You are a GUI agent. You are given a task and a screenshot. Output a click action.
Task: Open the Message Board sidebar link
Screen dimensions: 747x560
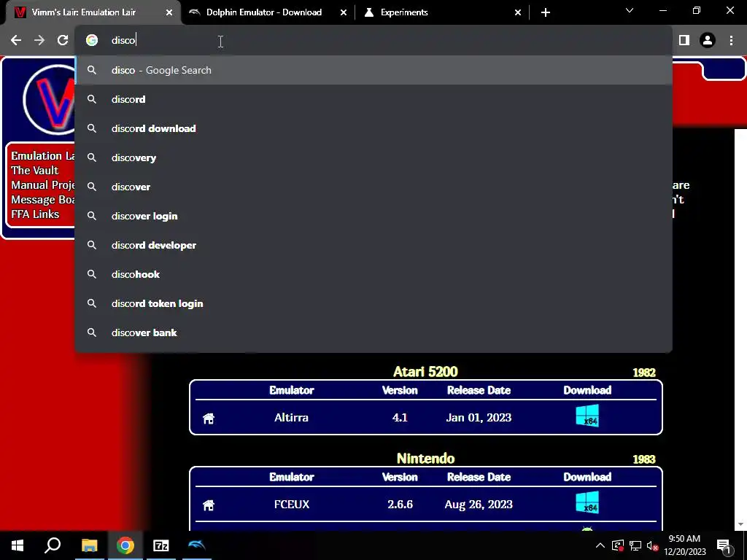pyautogui.click(x=43, y=200)
